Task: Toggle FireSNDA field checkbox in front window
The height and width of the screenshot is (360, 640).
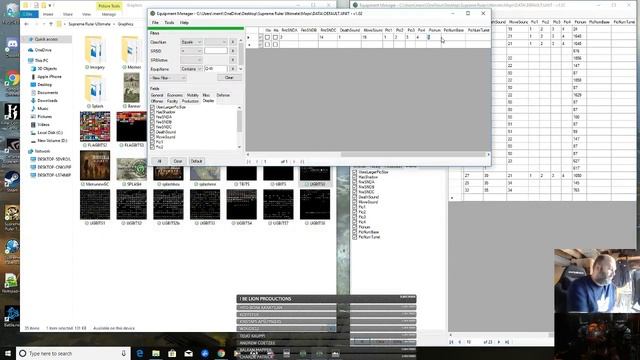Action: pyautogui.click(x=152, y=117)
